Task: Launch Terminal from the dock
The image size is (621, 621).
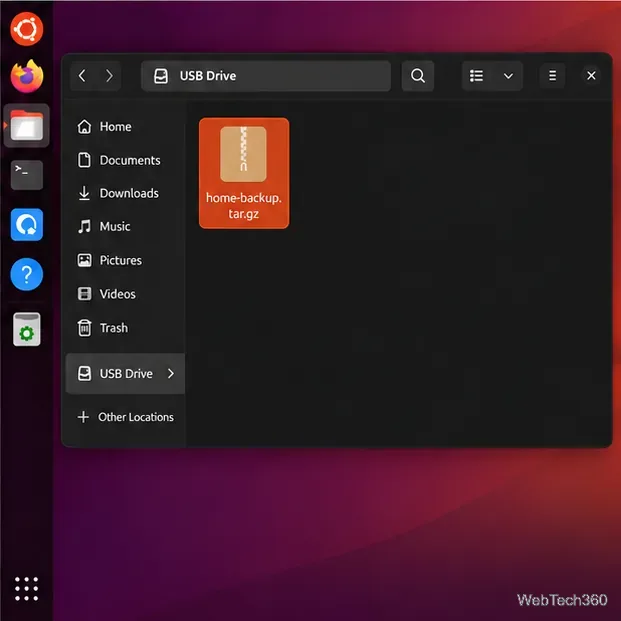Action: (x=27, y=175)
